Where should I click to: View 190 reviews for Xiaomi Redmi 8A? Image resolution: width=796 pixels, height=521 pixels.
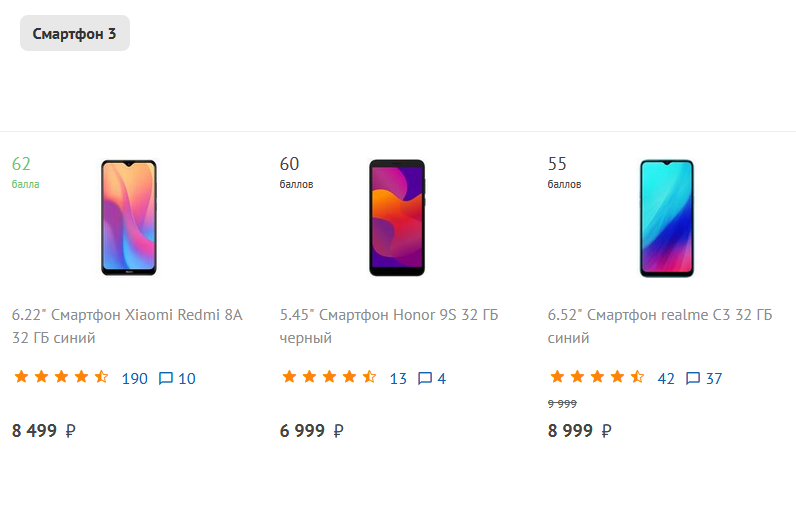click(135, 379)
